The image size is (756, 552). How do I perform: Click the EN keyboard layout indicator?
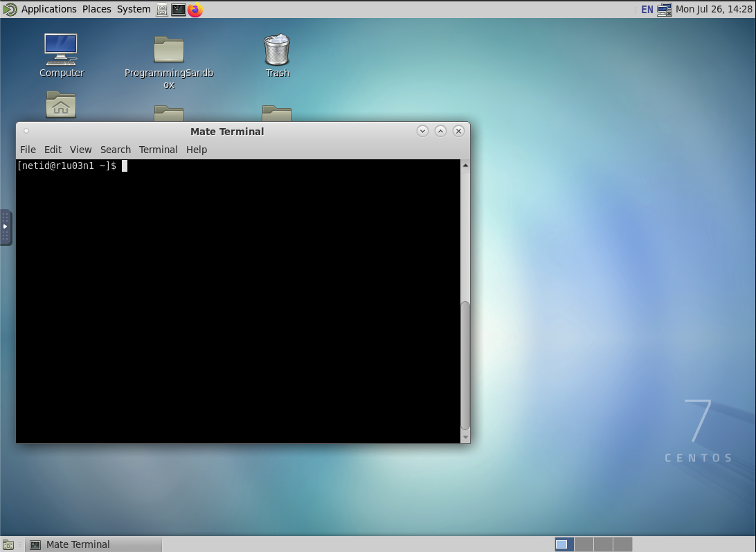point(647,10)
